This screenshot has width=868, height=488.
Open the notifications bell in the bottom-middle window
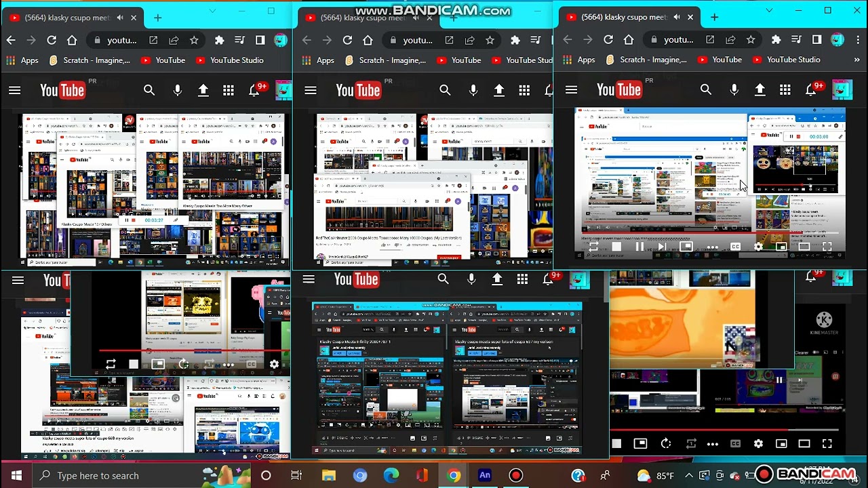click(548, 279)
